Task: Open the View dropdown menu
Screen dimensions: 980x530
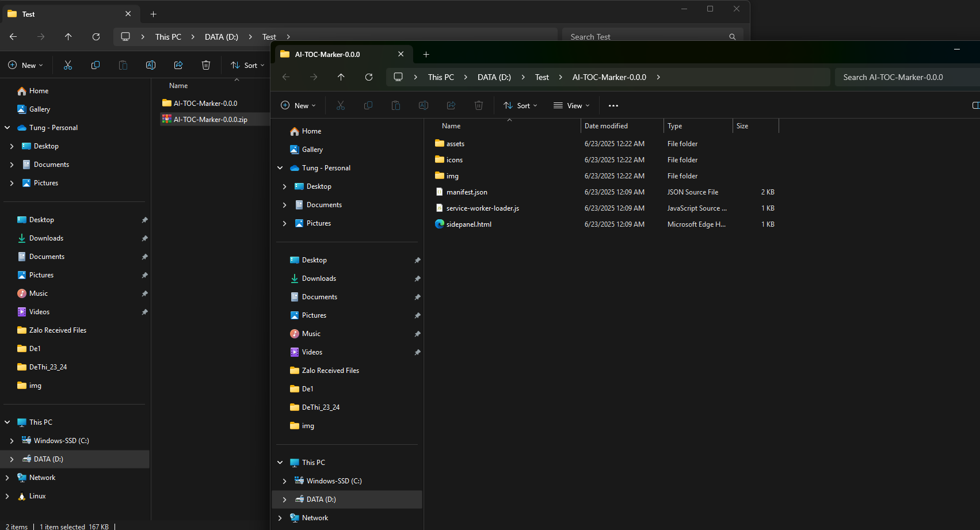Action: [x=571, y=106]
